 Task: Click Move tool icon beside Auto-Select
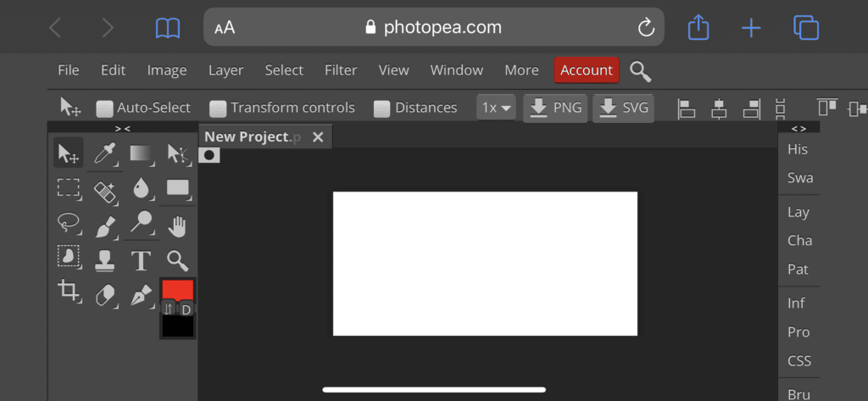(x=70, y=106)
